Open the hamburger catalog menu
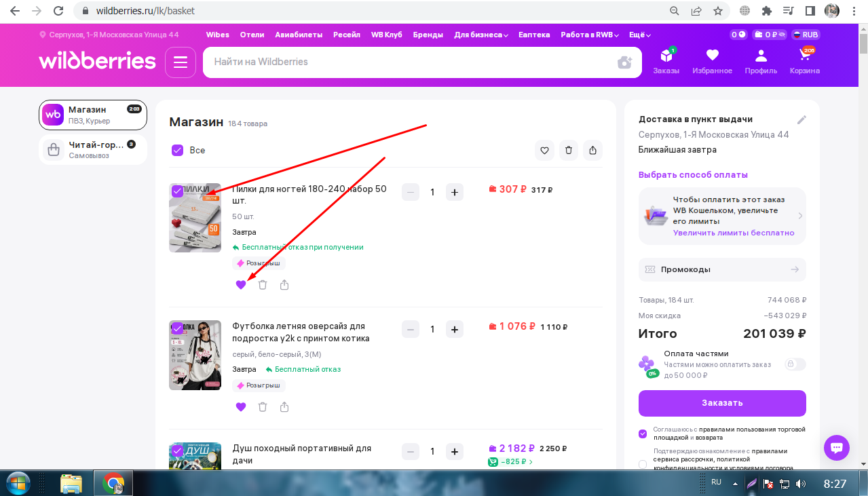Screen dimensions: 868x496 click(x=180, y=62)
